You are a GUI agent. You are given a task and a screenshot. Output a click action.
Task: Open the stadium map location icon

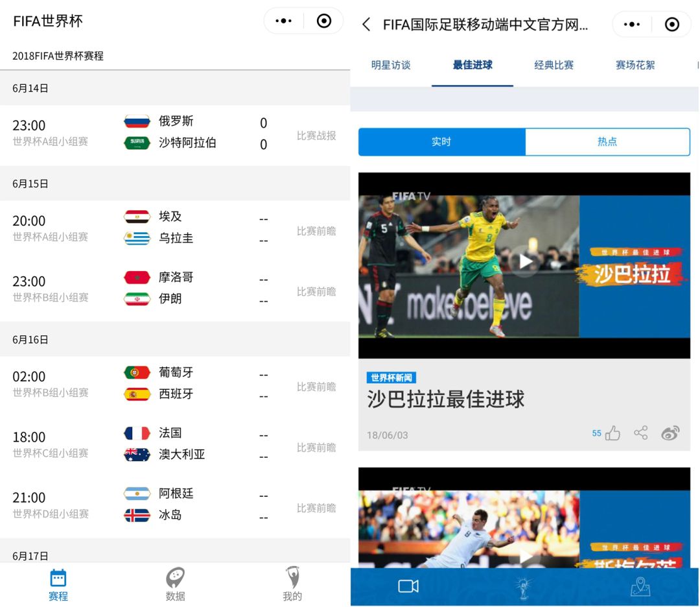[x=640, y=586]
